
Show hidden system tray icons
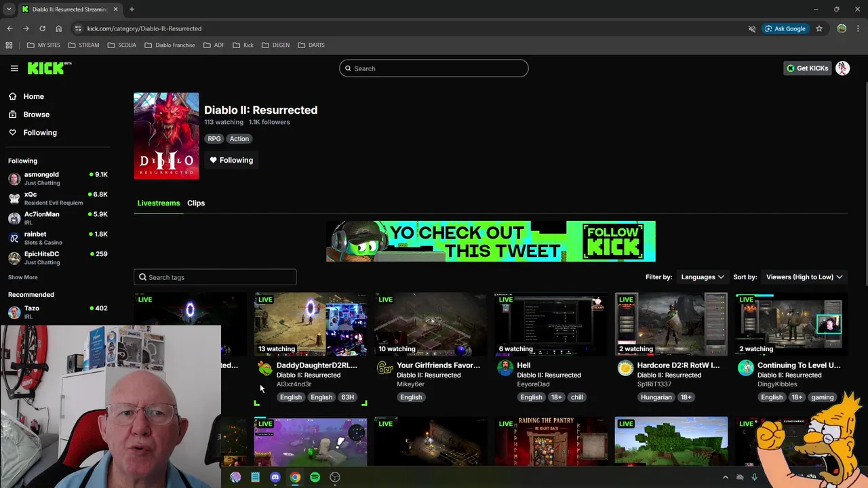click(x=725, y=477)
